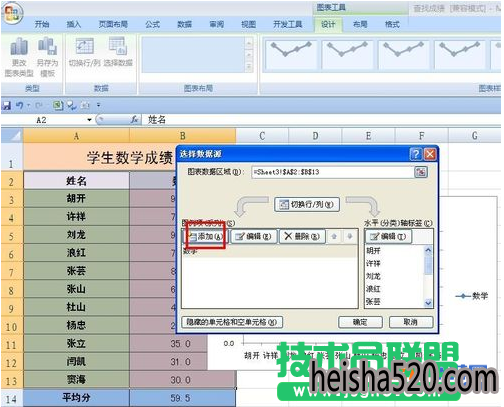Click the insert function fx icon

click(x=134, y=120)
